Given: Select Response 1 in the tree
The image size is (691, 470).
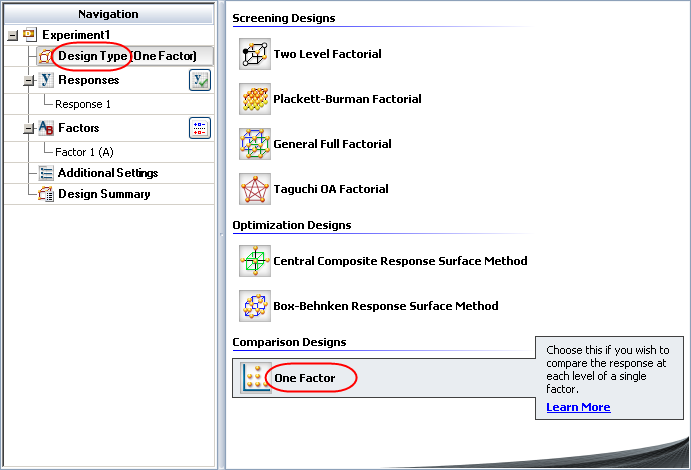Looking at the screenshot, I should [x=83, y=104].
